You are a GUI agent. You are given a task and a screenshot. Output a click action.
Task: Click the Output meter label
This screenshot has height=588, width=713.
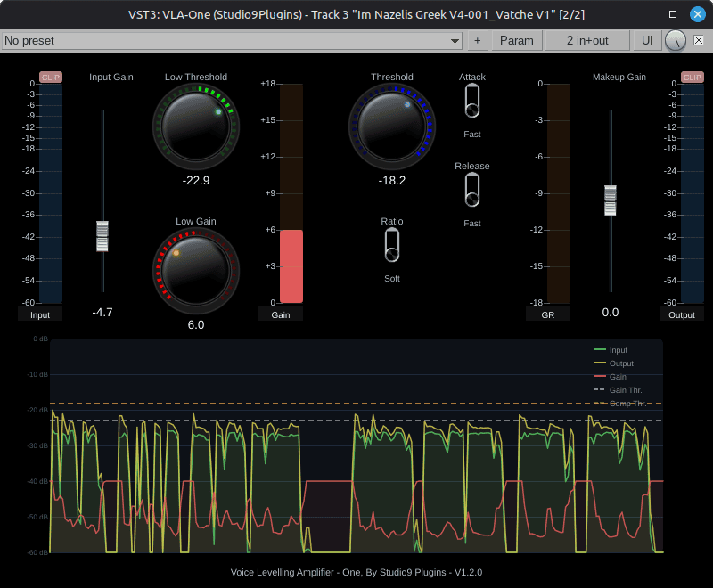[682, 314]
